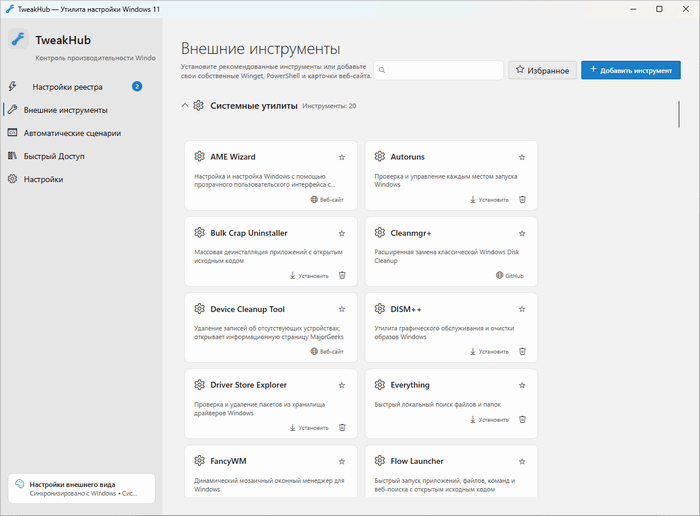This screenshot has width=700, height=516.
Task: Star the Device Cleanup Tool card
Action: 342,309
